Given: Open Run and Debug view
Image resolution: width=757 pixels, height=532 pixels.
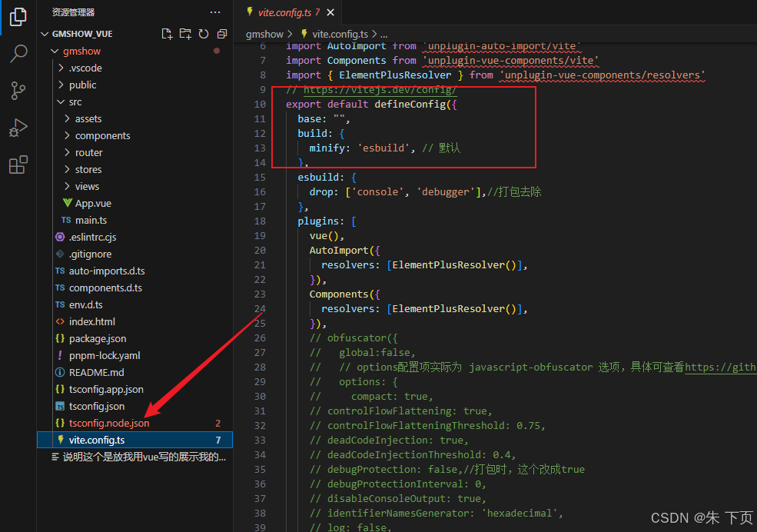Looking at the screenshot, I should (x=18, y=128).
